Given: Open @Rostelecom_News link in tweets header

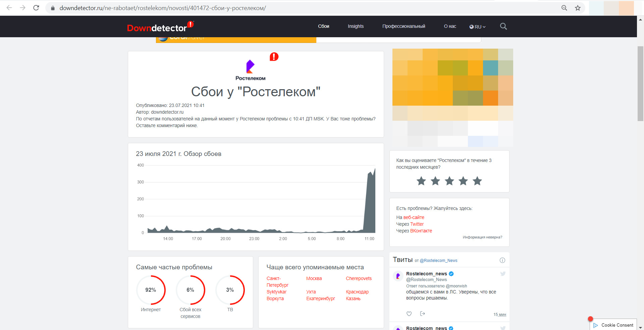Looking at the screenshot, I should 438,261.
